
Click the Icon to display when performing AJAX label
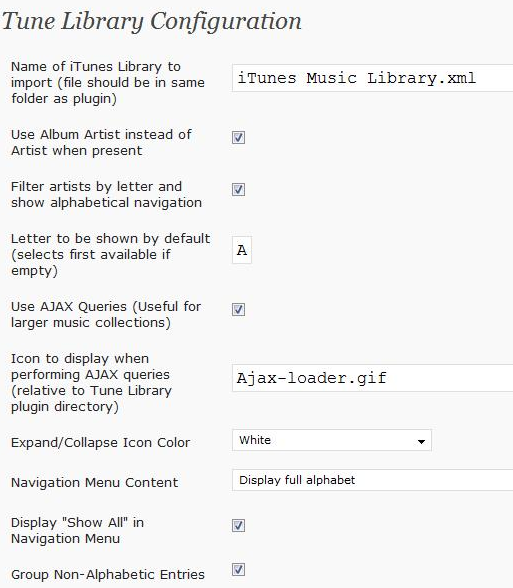tap(91, 382)
